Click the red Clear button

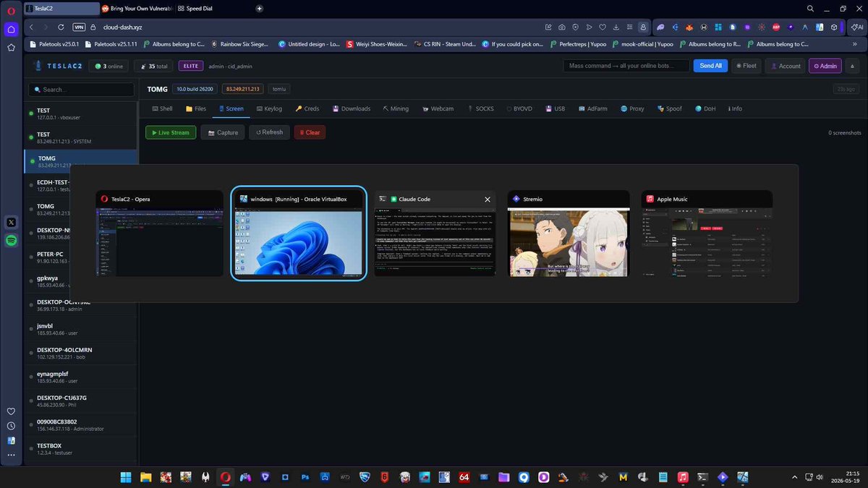pos(310,132)
